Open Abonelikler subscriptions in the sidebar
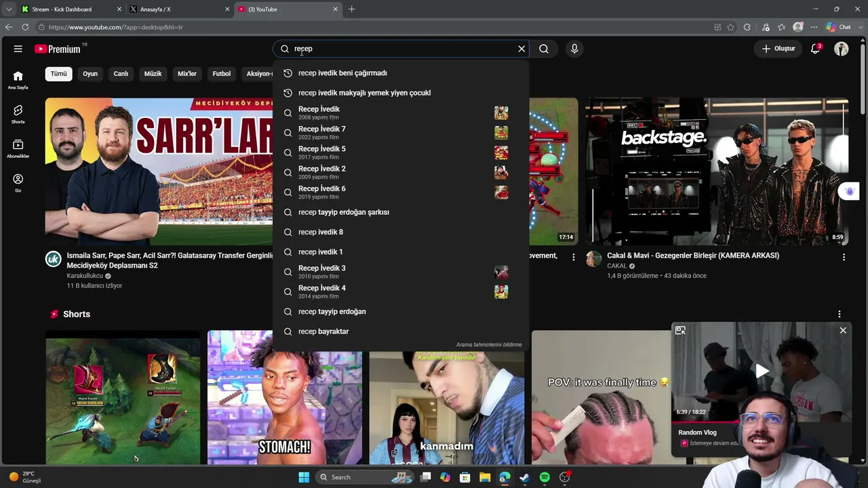The height and width of the screenshot is (488, 868). [x=18, y=148]
